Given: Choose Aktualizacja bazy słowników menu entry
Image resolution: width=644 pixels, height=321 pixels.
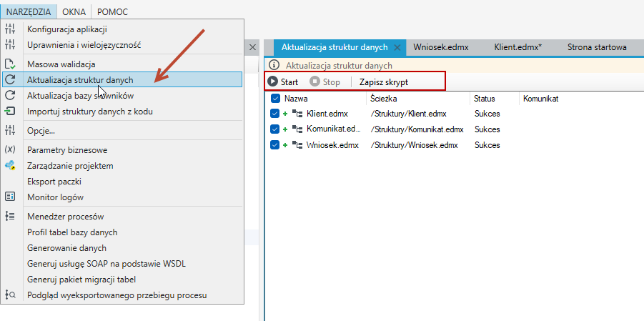Looking at the screenshot, I should 122,95.
